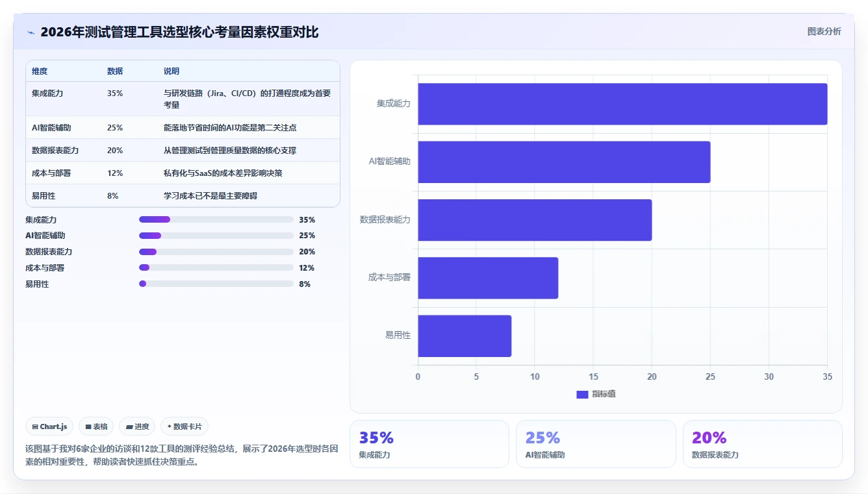
Task: Click the 易用性 y-axis label in chart
Action: (398, 336)
